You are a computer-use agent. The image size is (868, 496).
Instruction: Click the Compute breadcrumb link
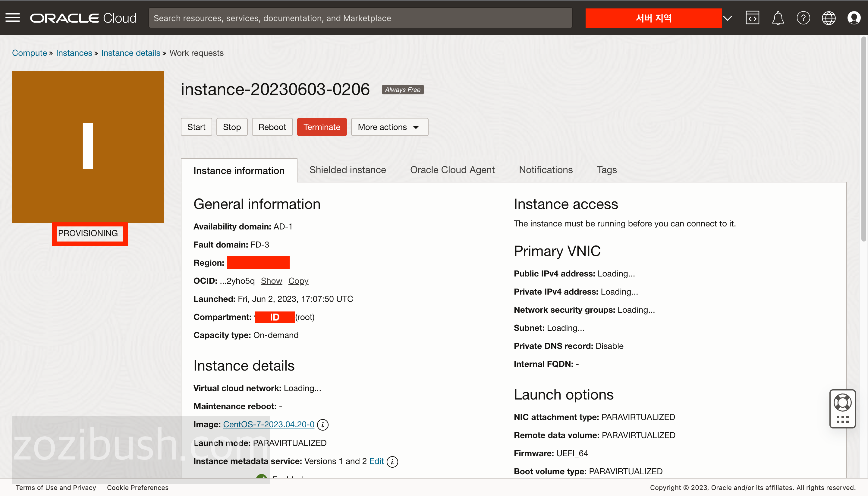(29, 53)
